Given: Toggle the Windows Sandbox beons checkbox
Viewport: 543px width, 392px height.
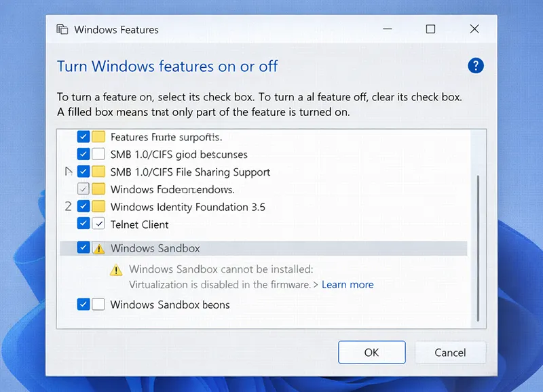Looking at the screenshot, I should pyautogui.click(x=83, y=305).
